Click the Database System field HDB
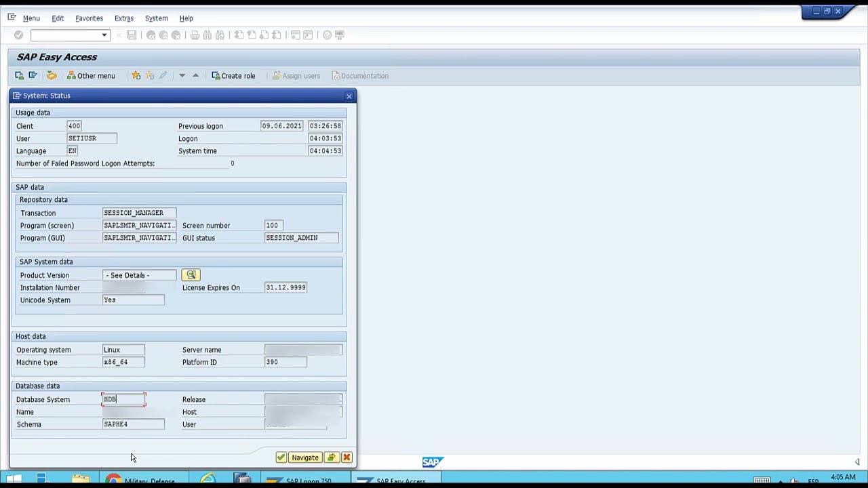 pyautogui.click(x=123, y=399)
